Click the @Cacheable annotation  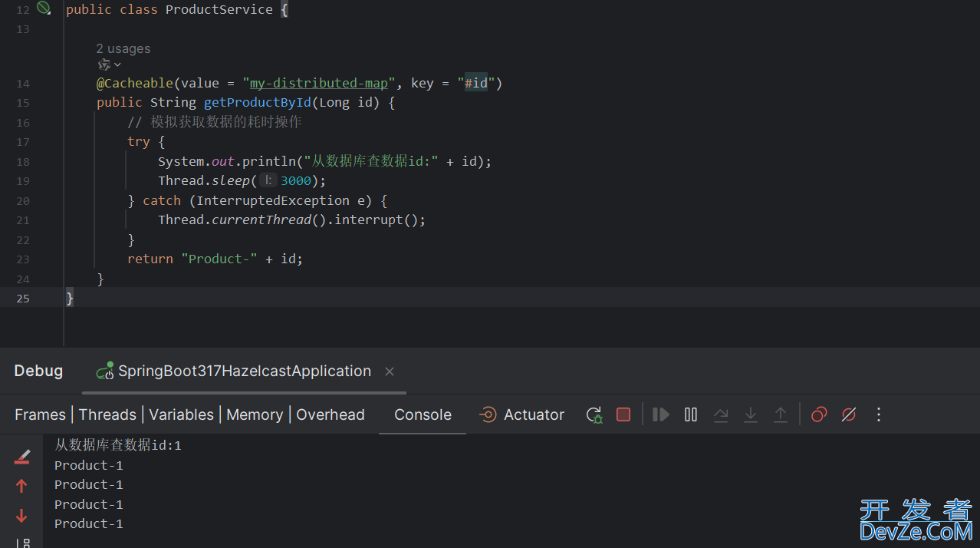pos(135,83)
